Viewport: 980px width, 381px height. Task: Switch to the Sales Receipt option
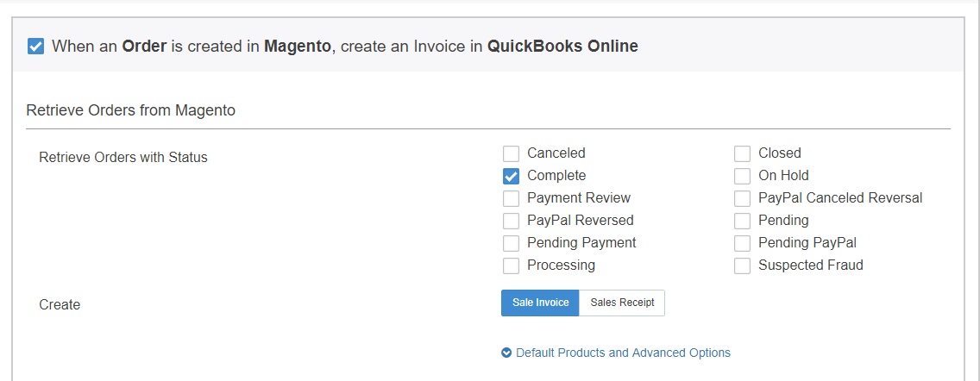pyautogui.click(x=622, y=303)
